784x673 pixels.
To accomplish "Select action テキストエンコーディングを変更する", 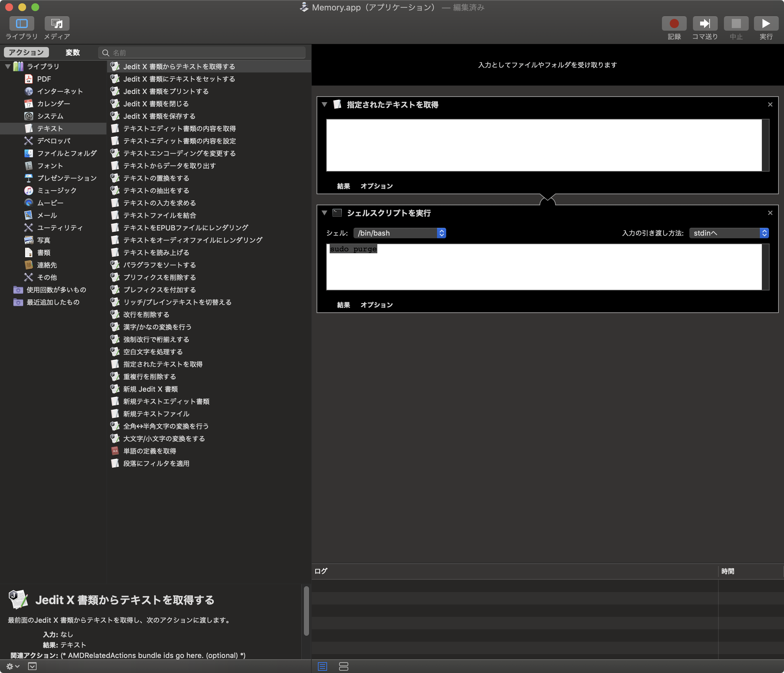I will 209,153.
